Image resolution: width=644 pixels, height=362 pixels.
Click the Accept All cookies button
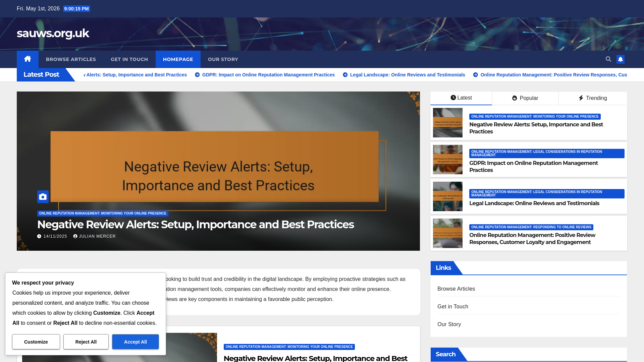(136, 342)
